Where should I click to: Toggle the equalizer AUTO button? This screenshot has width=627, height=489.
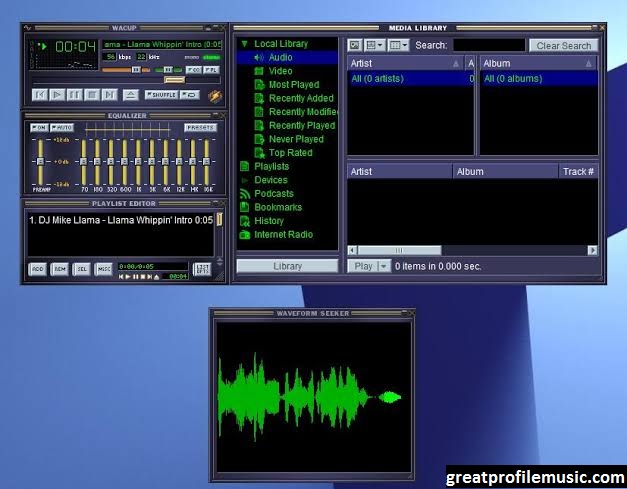[x=62, y=128]
